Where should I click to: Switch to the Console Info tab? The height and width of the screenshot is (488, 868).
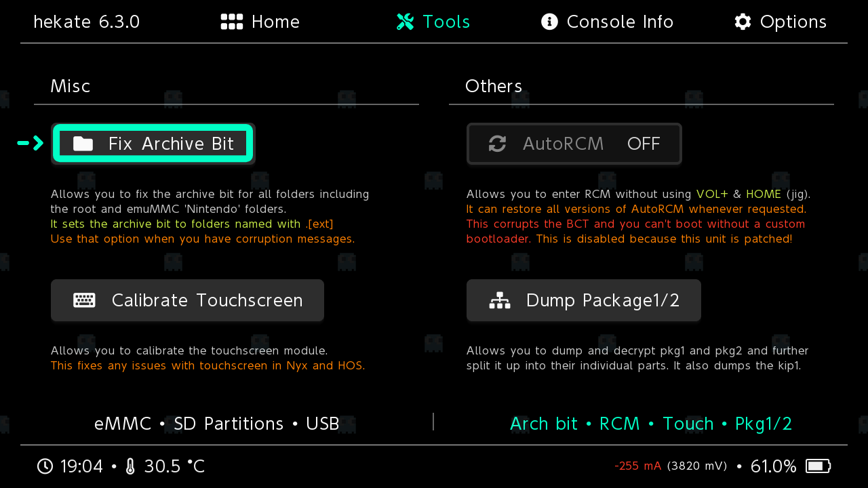[x=620, y=22]
